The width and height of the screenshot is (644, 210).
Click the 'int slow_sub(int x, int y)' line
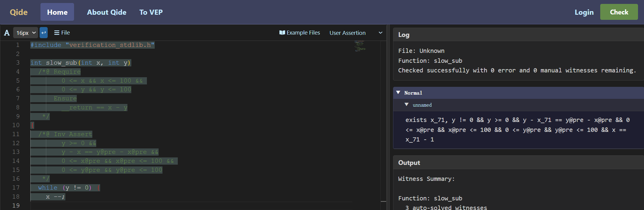tap(80, 63)
